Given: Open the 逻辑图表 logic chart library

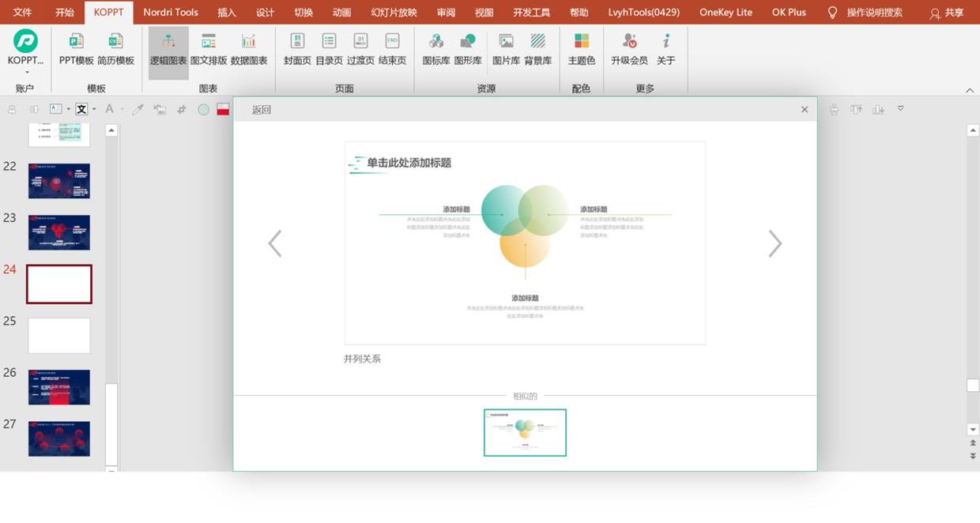Looking at the screenshot, I should point(168,49).
